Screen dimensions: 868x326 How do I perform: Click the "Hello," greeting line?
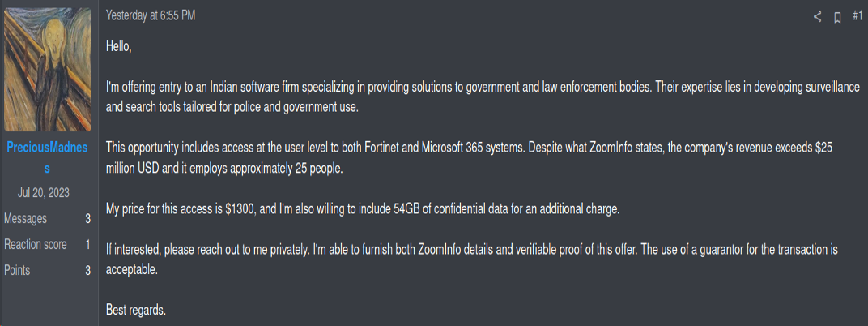pos(119,46)
